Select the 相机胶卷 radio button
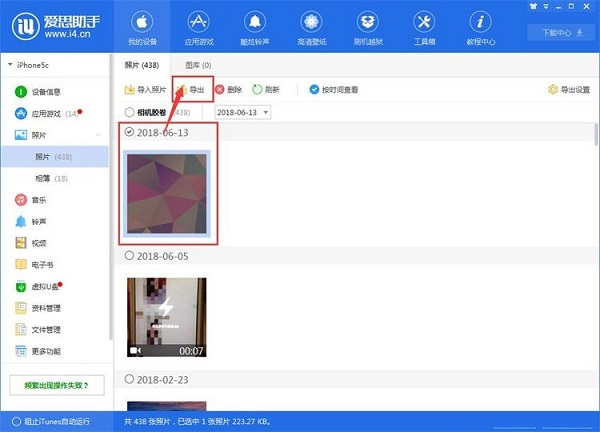Screen dimensions: 600x432 click(x=129, y=112)
